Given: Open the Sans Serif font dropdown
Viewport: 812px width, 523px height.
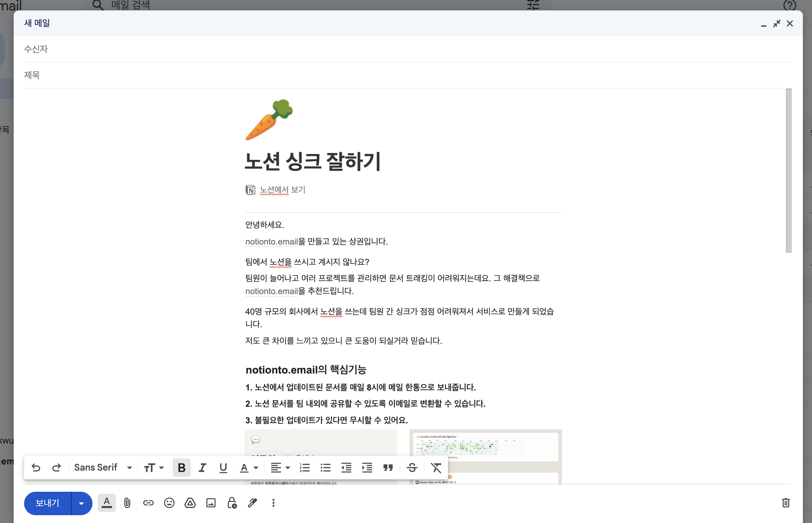Looking at the screenshot, I should (x=103, y=467).
